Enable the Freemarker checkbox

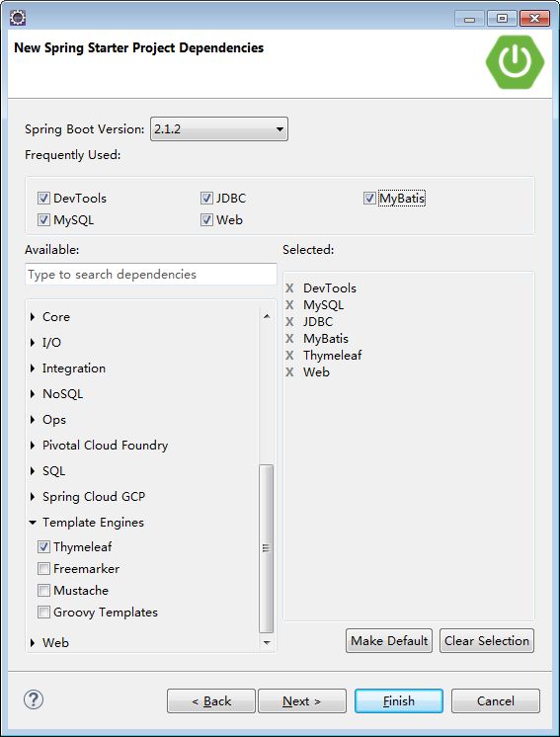pos(43,569)
